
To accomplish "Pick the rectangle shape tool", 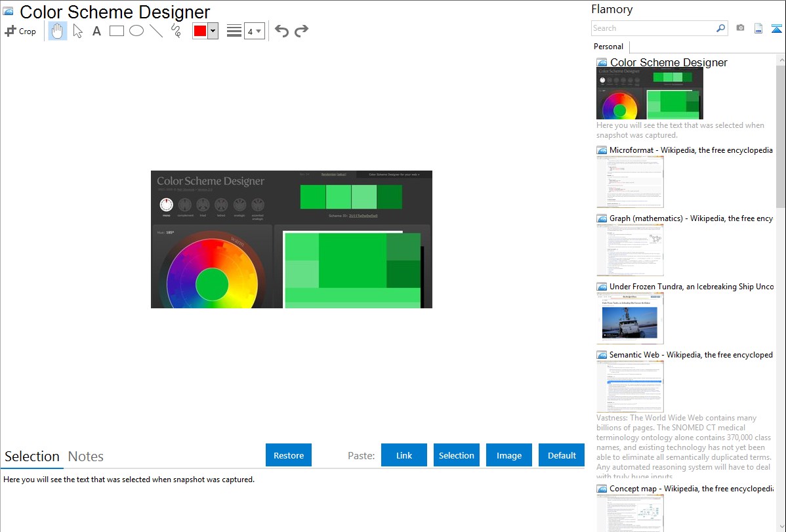I will pos(117,31).
